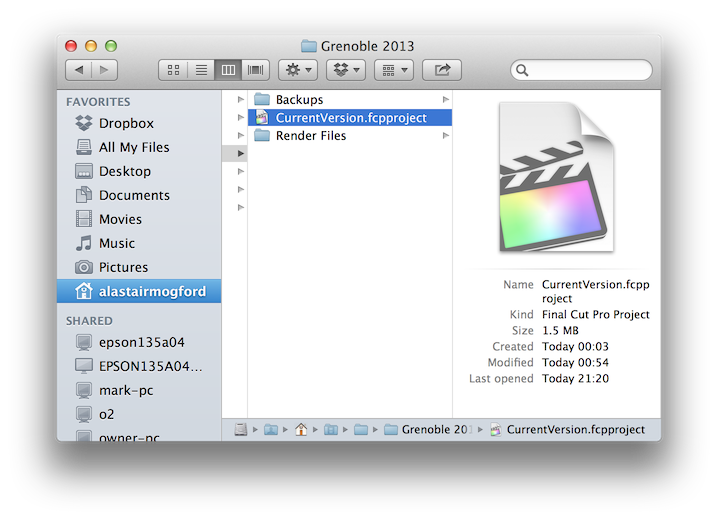Image resolution: width=718 pixels, height=520 pixels.
Task: Go forward with the right arrow button
Action: pos(104,70)
